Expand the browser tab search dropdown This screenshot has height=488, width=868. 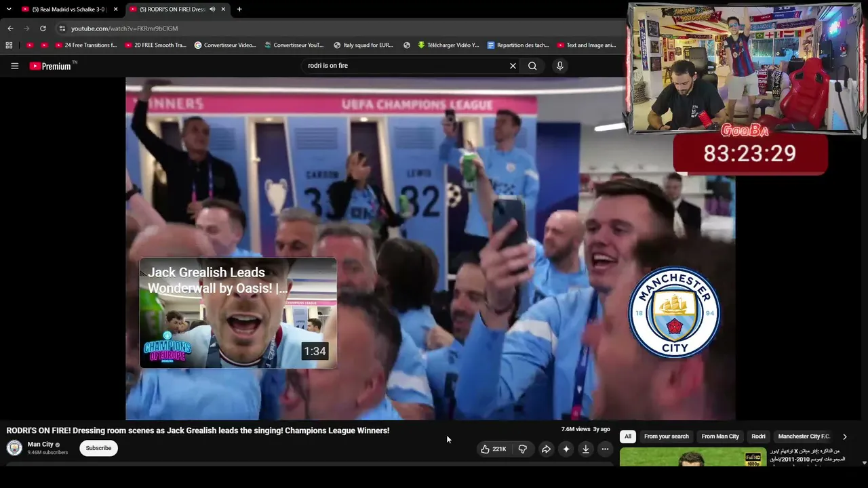pyautogui.click(x=9, y=9)
